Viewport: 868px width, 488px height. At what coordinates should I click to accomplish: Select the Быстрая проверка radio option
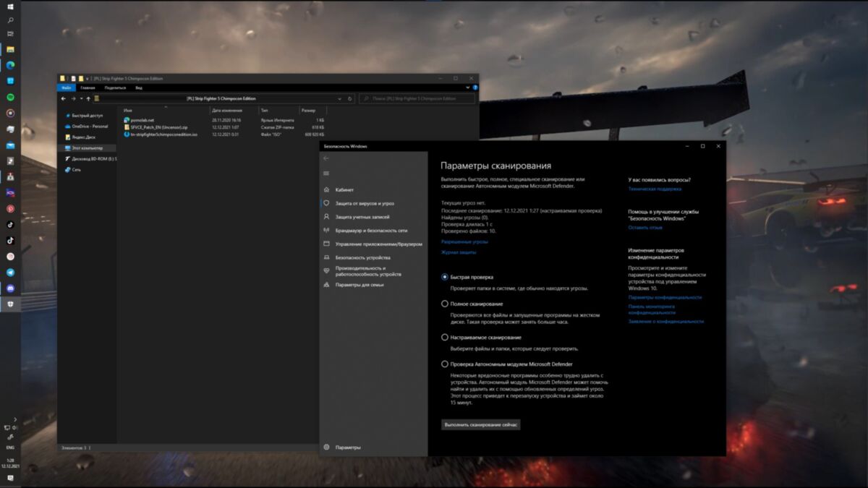(x=445, y=277)
